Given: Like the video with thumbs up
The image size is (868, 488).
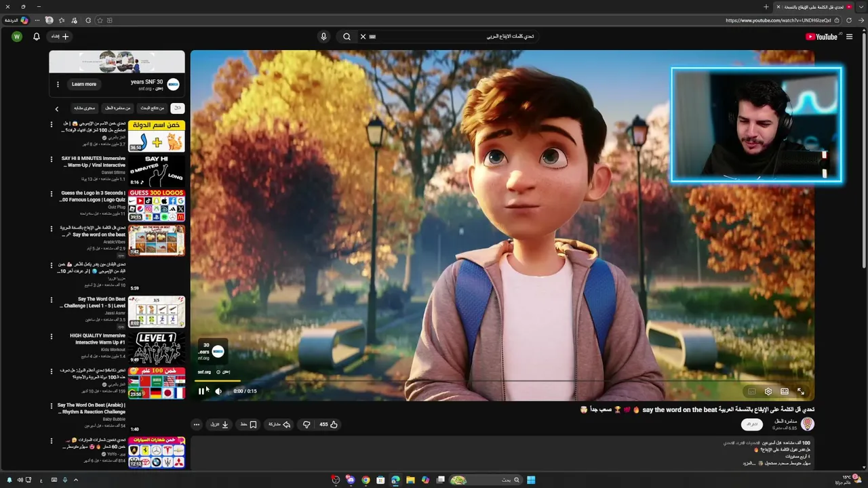Looking at the screenshot, I should tap(328, 424).
